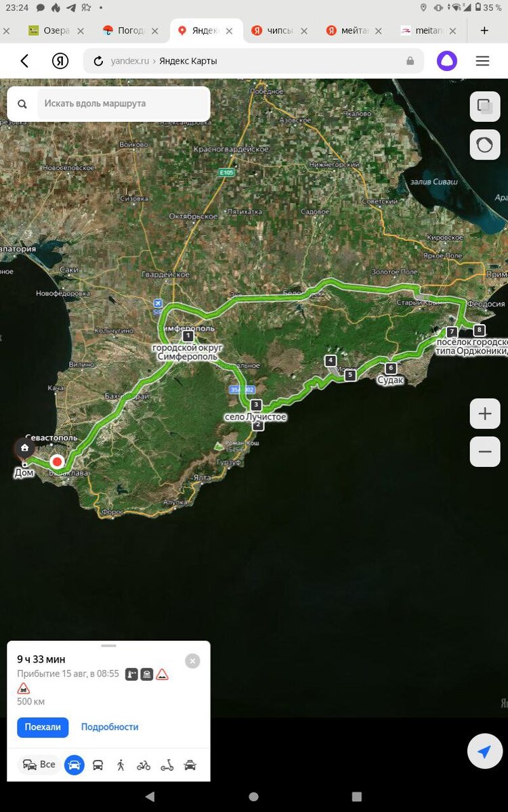Close the Озера tab
508x812 pixels.
coord(81,30)
